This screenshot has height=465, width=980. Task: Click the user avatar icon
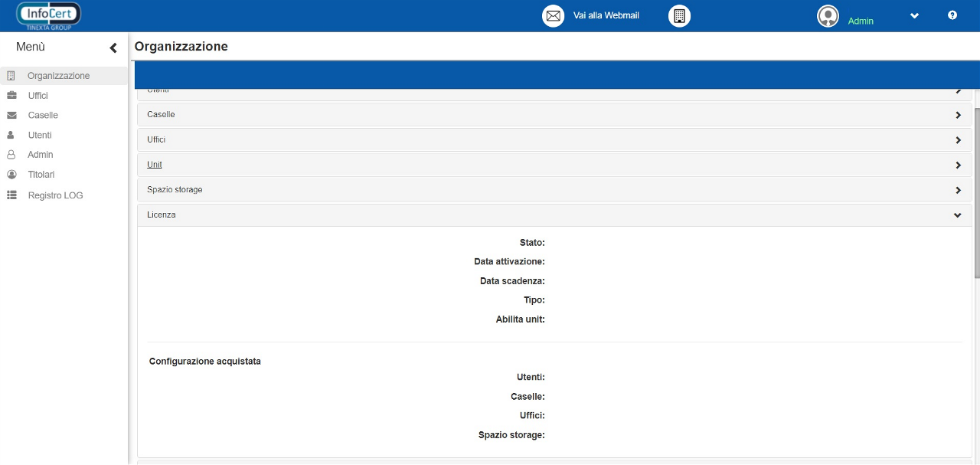(x=828, y=16)
